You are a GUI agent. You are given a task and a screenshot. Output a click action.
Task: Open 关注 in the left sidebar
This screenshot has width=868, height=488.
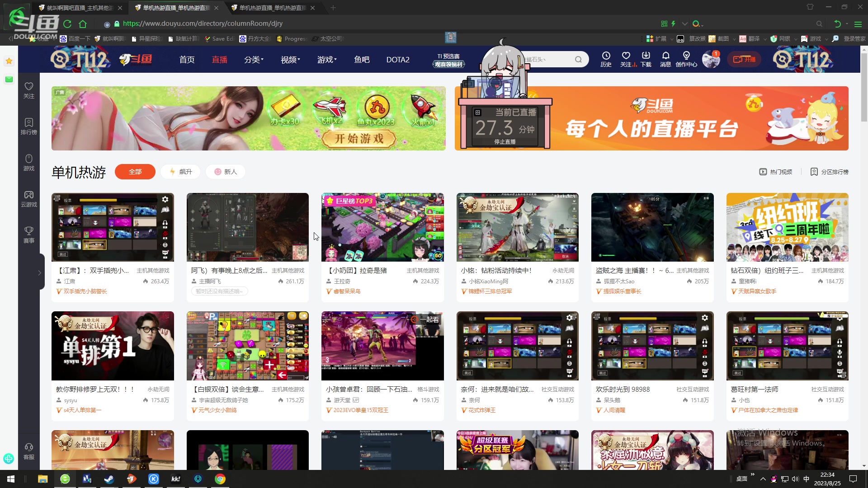point(29,90)
